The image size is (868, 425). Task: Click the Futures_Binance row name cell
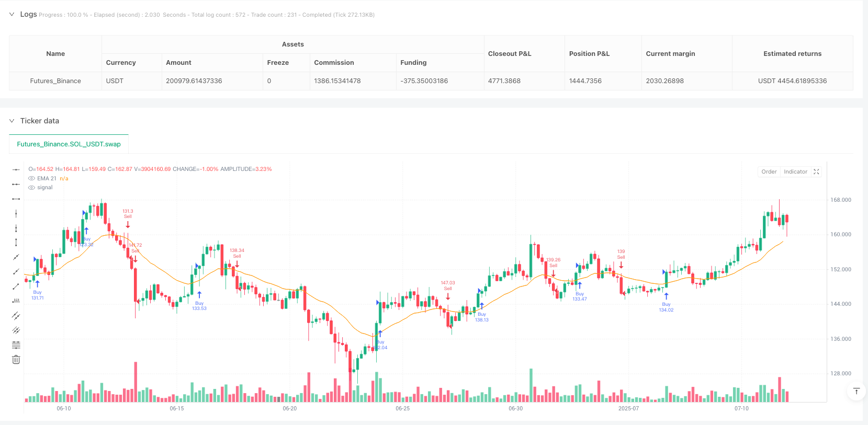tap(55, 81)
